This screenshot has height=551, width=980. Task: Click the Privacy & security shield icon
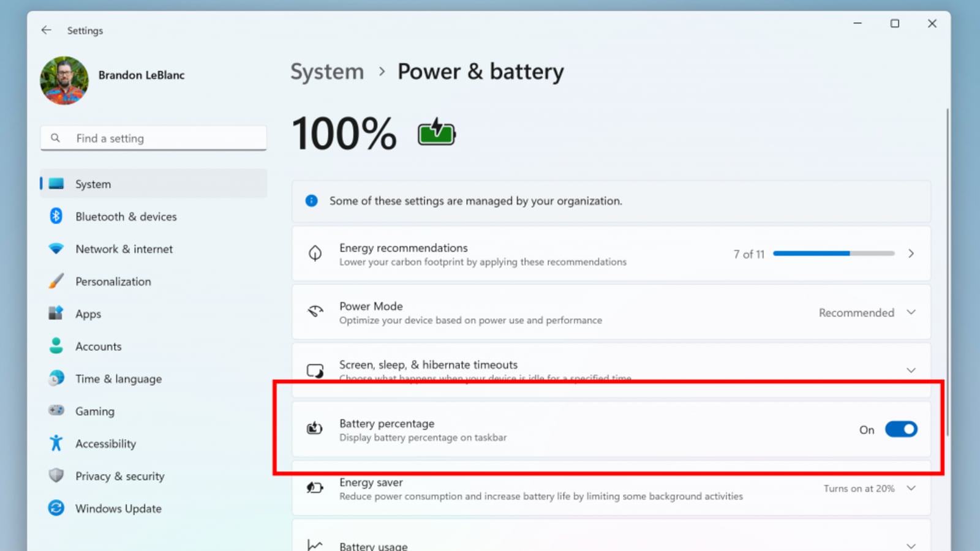point(56,476)
